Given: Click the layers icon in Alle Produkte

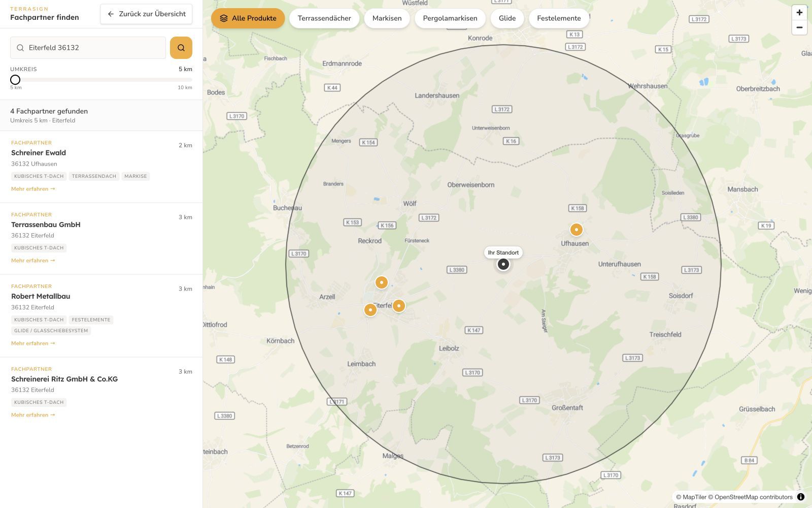Looking at the screenshot, I should click(223, 18).
